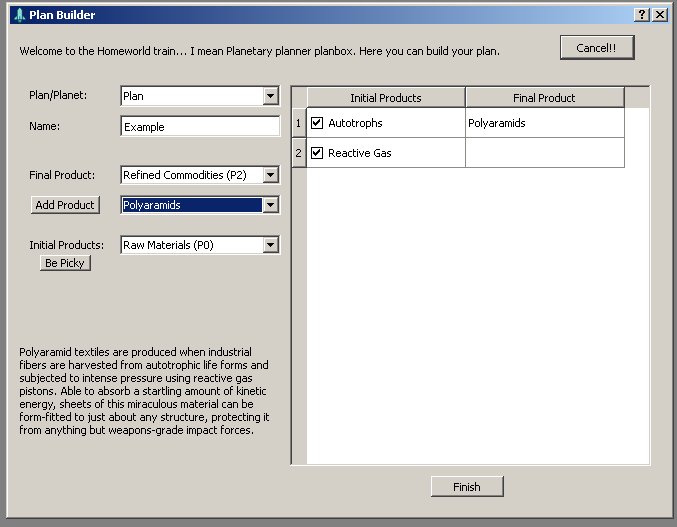Screen dimensions: 677x527
Task: Click the rocket icon in title bar
Action: (19, 15)
